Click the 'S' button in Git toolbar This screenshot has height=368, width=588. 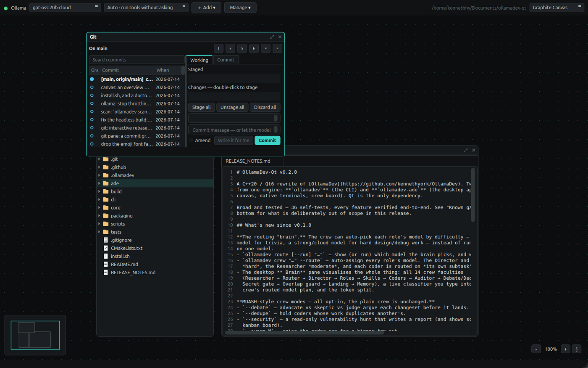(x=242, y=48)
